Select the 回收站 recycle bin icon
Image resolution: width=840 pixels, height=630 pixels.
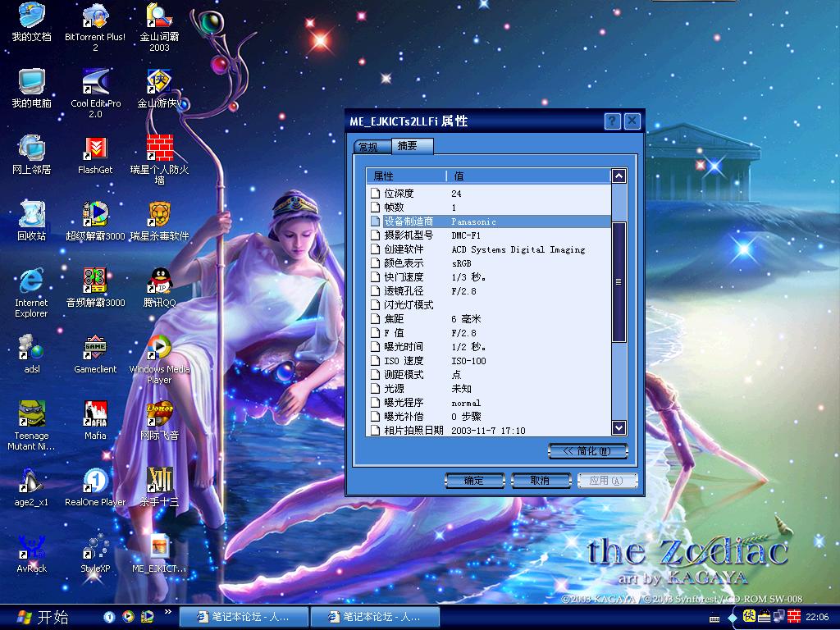coord(31,216)
